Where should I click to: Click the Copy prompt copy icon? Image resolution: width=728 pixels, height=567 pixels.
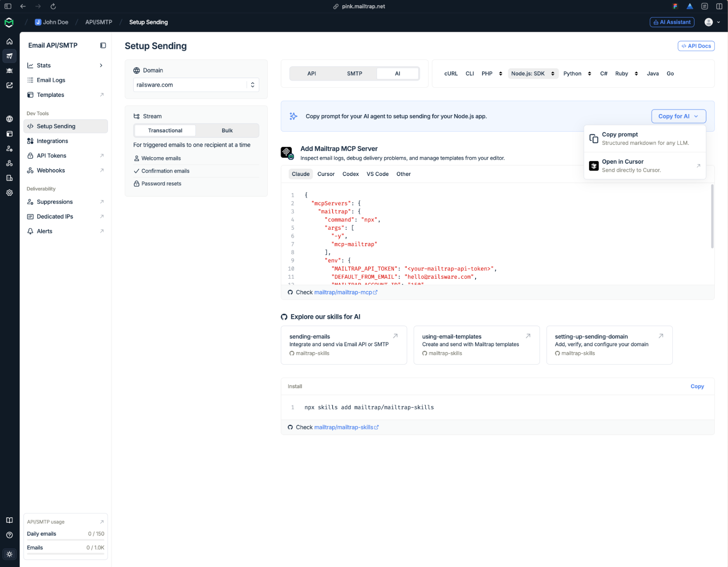[x=594, y=138]
